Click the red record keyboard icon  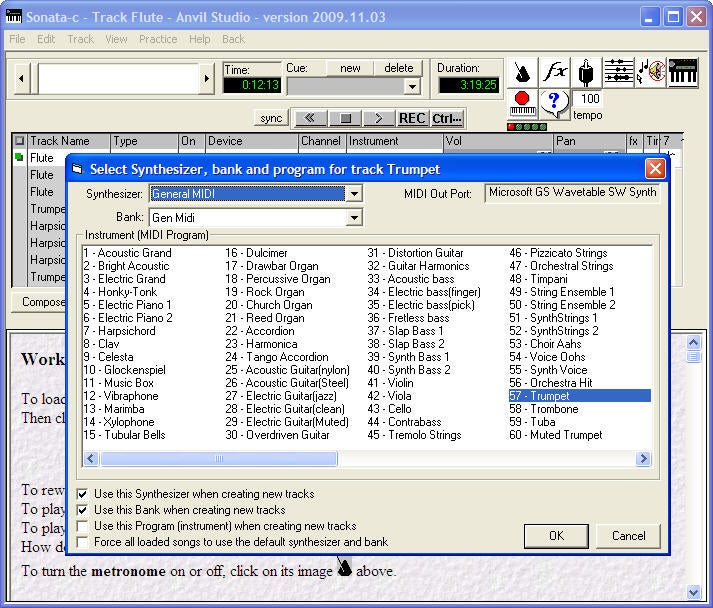pyautogui.click(x=522, y=104)
